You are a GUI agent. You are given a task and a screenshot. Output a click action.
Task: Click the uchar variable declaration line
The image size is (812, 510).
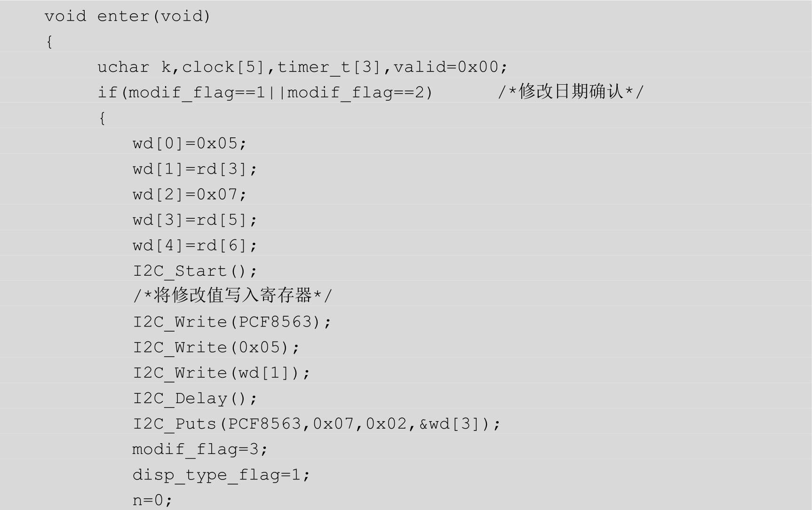pyautogui.click(x=301, y=67)
